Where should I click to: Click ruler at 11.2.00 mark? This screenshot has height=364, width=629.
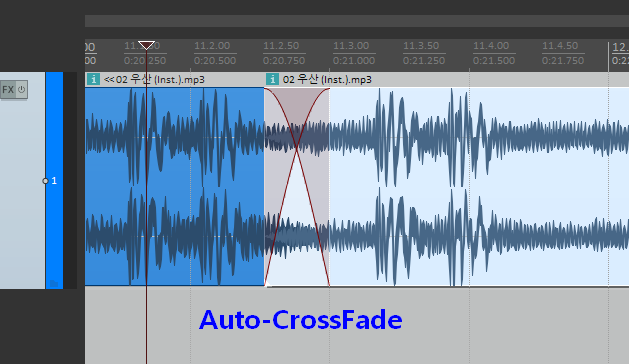coord(212,46)
